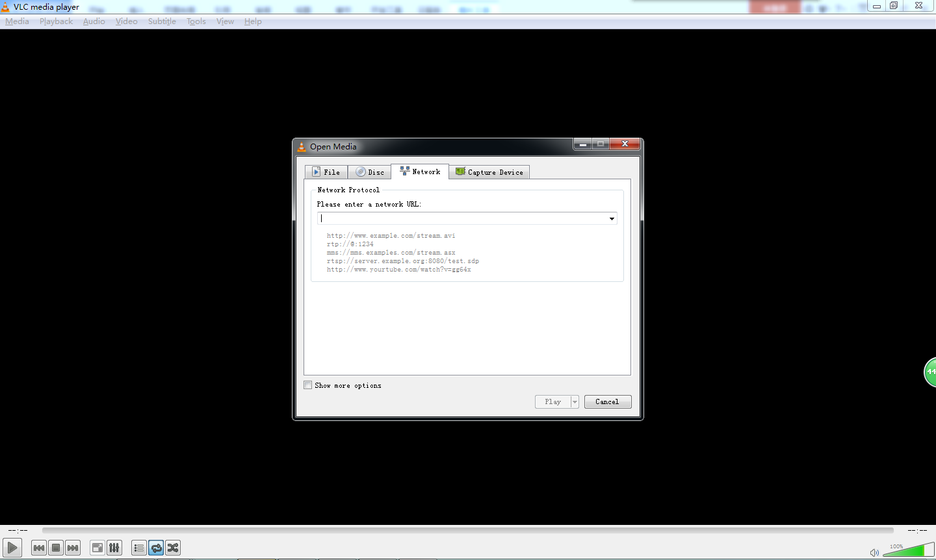Click example yourtube.com watch URL text
The width and height of the screenshot is (936, 560).
398,270
